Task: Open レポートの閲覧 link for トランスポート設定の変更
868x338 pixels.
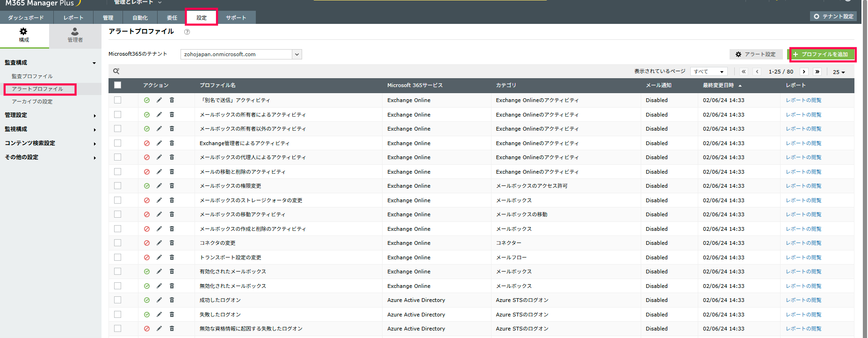Action: tap(803, 257)
